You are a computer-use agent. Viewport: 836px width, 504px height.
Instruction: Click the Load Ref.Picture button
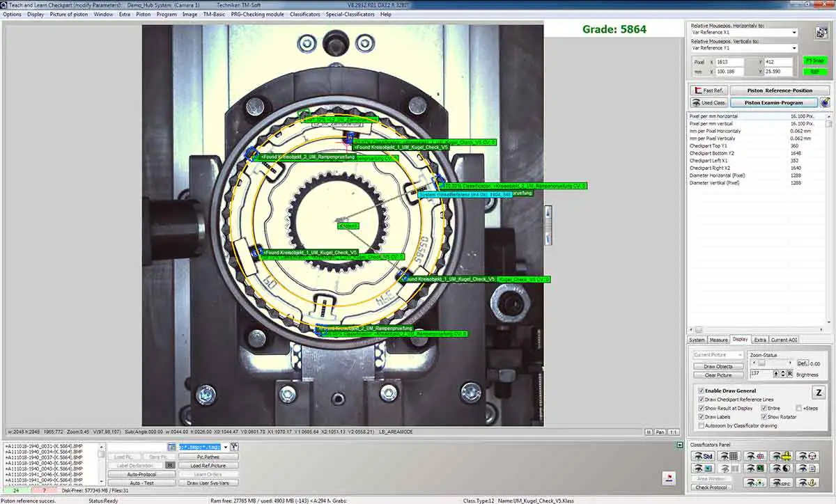pyautogui.click(x=208, y=466)
